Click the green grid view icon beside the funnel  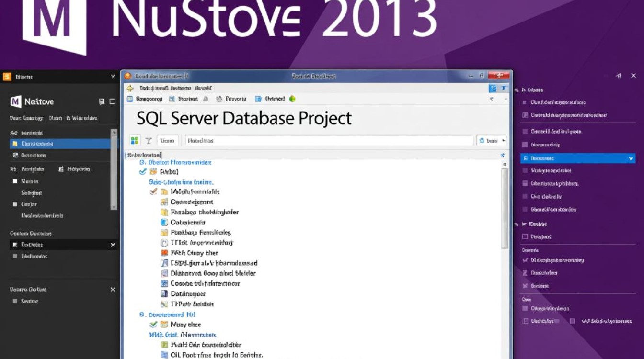[x=135, y=140]
